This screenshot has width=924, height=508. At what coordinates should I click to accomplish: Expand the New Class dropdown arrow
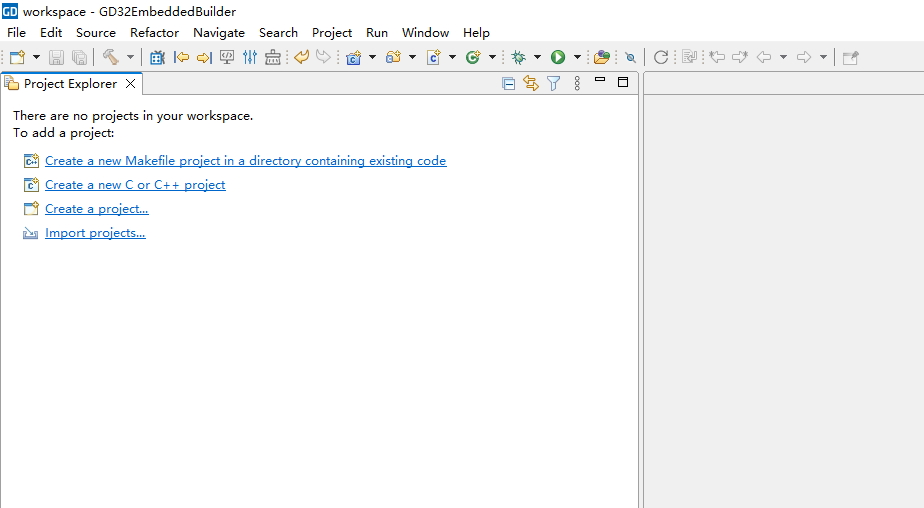[492, 57]
